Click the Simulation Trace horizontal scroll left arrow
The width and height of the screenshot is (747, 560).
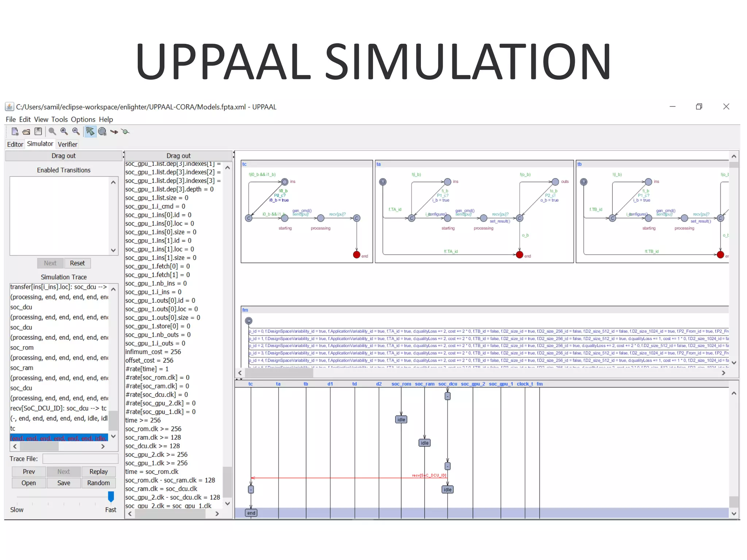pyautogui.click(x=15, y=446)
